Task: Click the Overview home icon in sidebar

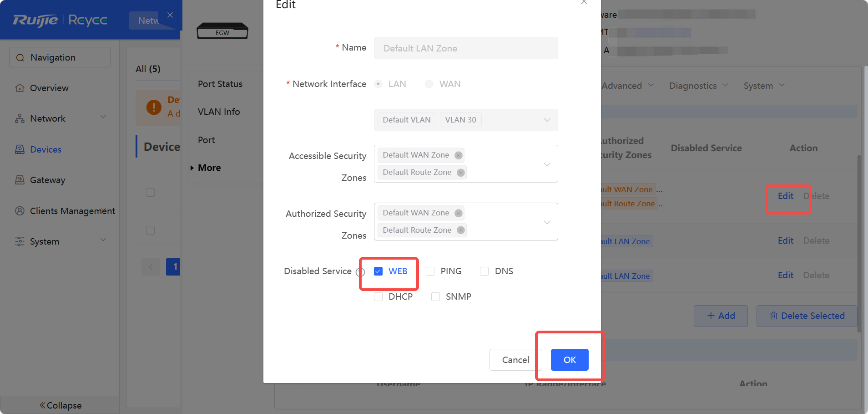Action: (x=20, y=88)
